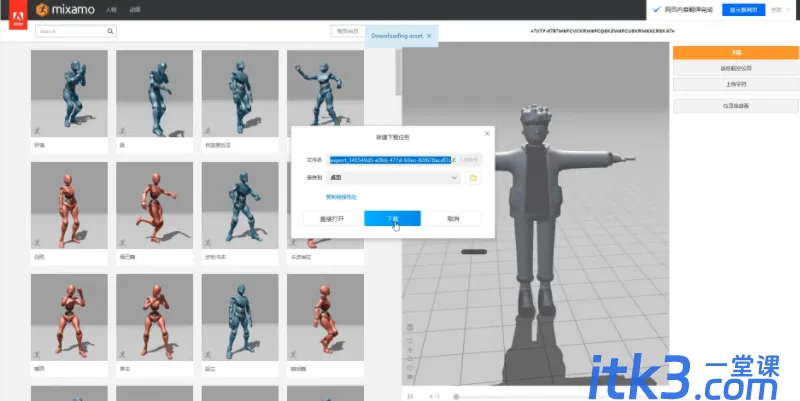Toggle the round head-shaped skeleton view icon
Viewport: 800px width, 401px height.
tap(410, 327)
